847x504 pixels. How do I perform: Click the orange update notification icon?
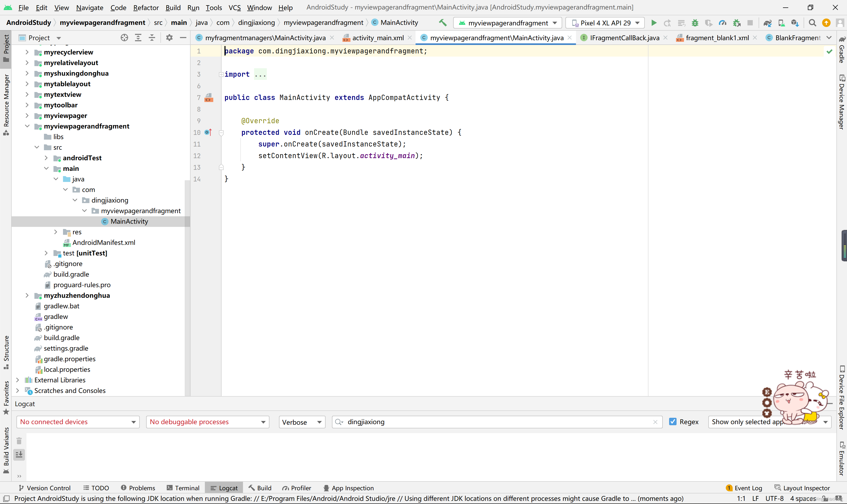[826, 23]
